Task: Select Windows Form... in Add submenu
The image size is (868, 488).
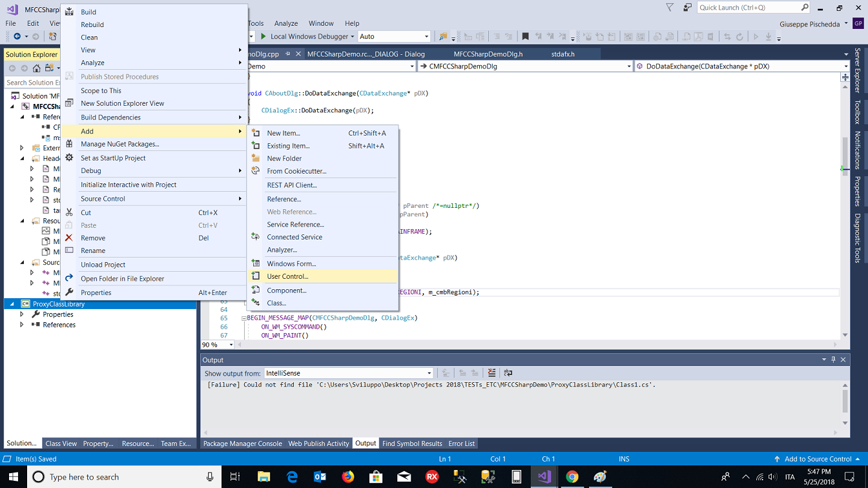Action: [x=323, y=263]
